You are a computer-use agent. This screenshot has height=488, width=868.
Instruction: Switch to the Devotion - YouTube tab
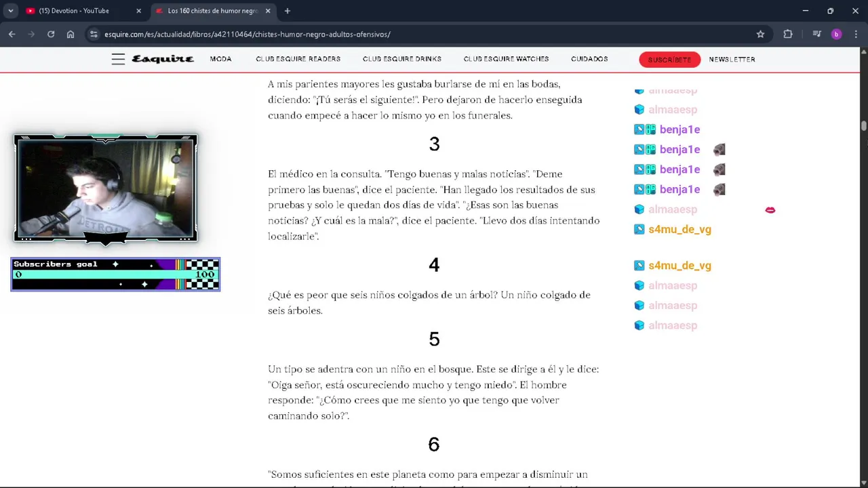(x=83, y=11)
